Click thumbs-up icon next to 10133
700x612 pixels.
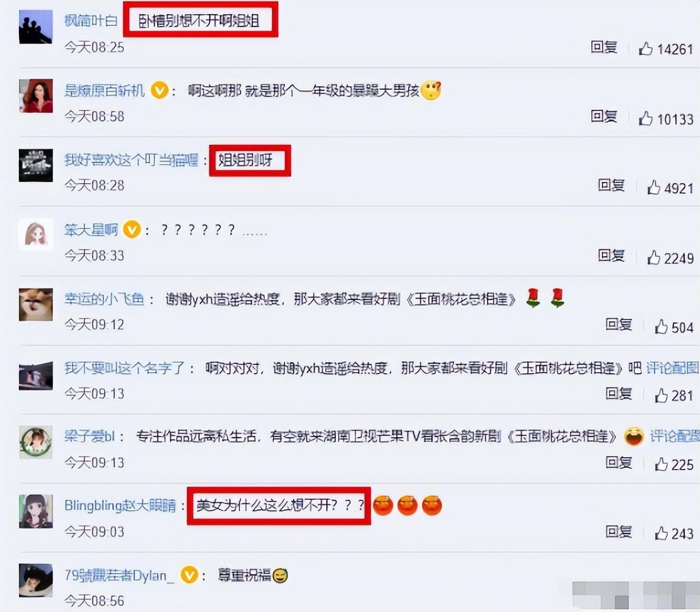point(646,118)
